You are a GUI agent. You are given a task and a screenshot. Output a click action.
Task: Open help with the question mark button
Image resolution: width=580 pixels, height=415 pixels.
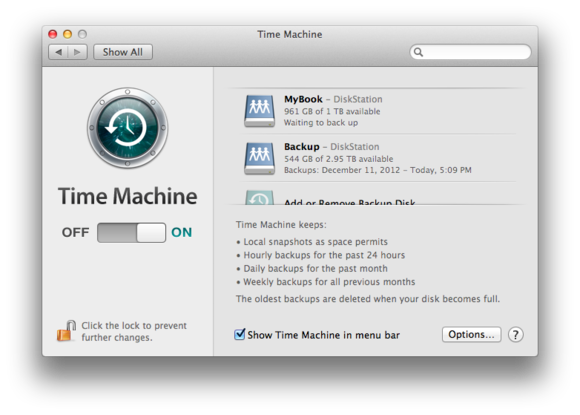click(x=516, y=335)
